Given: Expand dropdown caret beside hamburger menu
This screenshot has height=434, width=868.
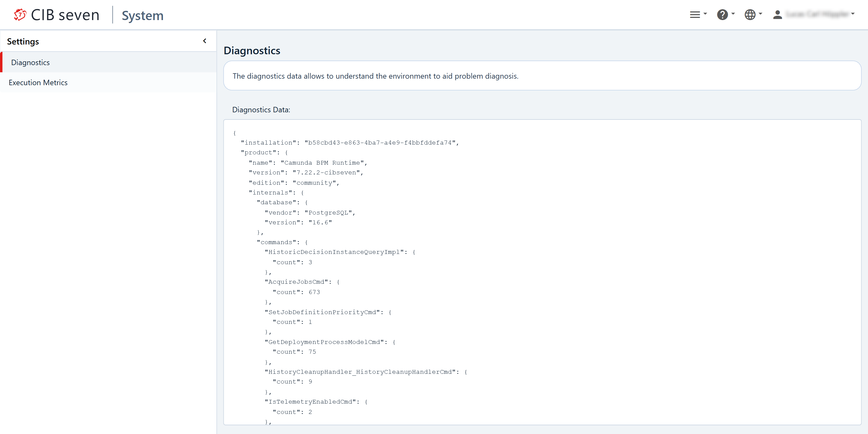Looking at the screenshot, I should (705, 14).
